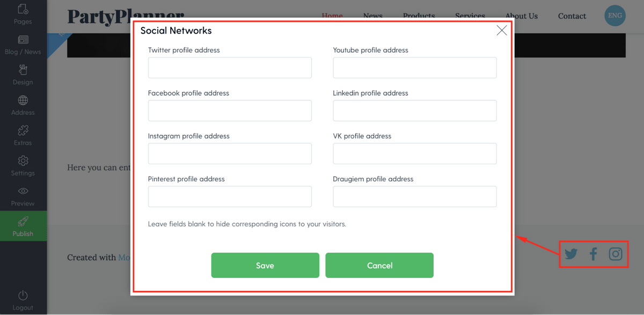The image size is (644, 315).
Task: Focus the Twitter profile address field
Action: (x=230, y=68)
